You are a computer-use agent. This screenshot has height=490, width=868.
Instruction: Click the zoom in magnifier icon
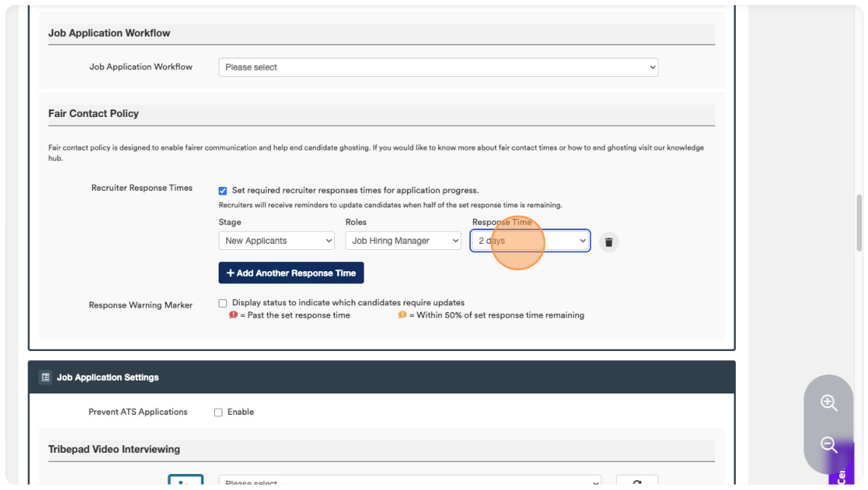(829, 403)
